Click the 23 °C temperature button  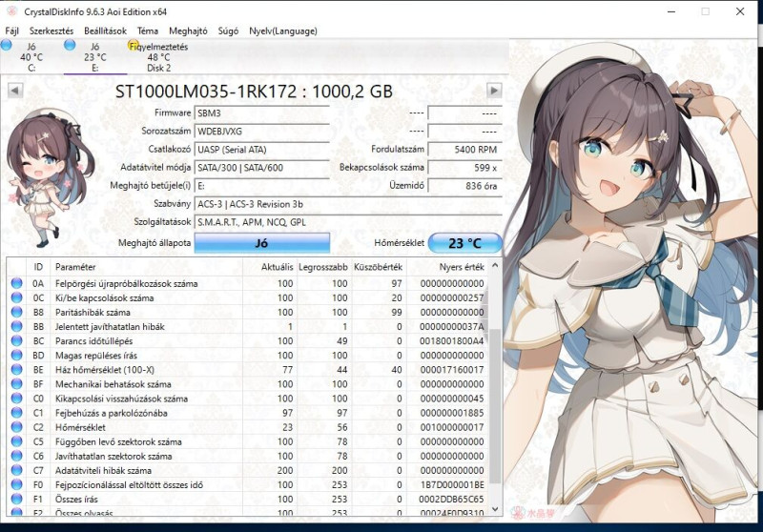(464, 243)
